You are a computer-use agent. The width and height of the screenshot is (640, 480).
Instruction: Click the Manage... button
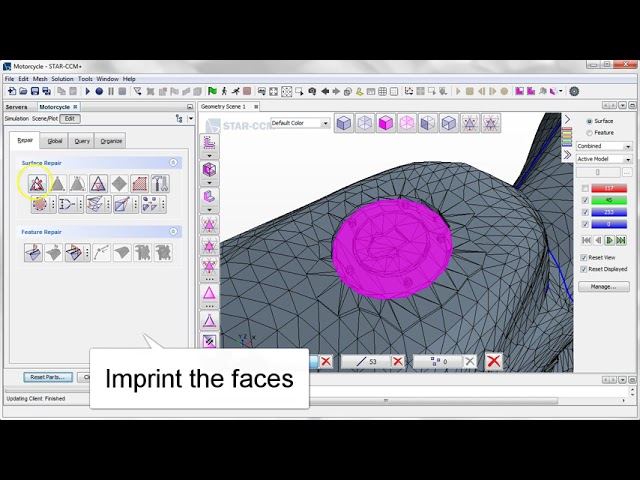(x=604, y=287)
